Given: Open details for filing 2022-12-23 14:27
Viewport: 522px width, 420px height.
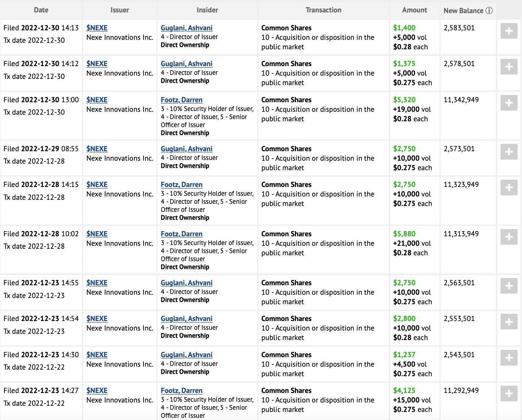Looking at the screenshot, I should tap(509, 394).
